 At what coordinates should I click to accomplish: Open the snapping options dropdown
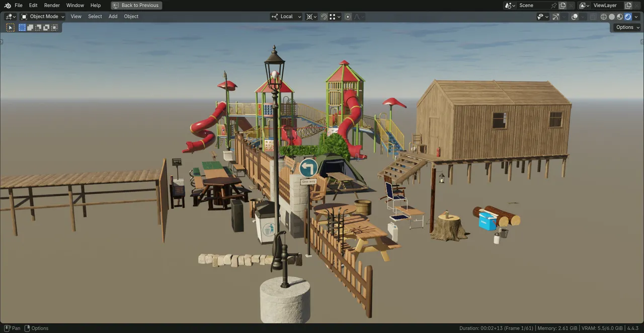click(336, 17)
